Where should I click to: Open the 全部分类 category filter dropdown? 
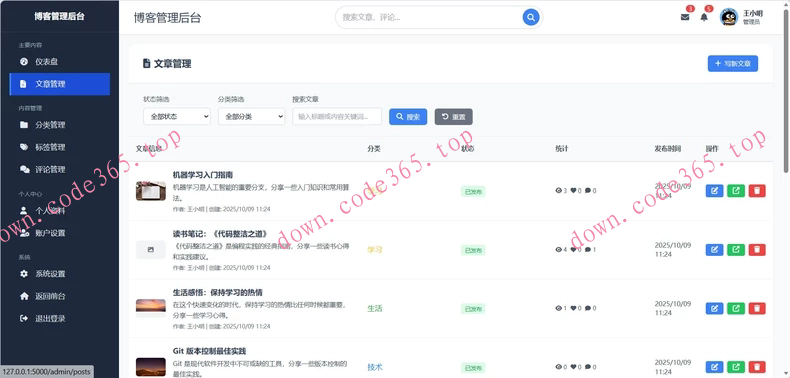click(x=251, y=116)
